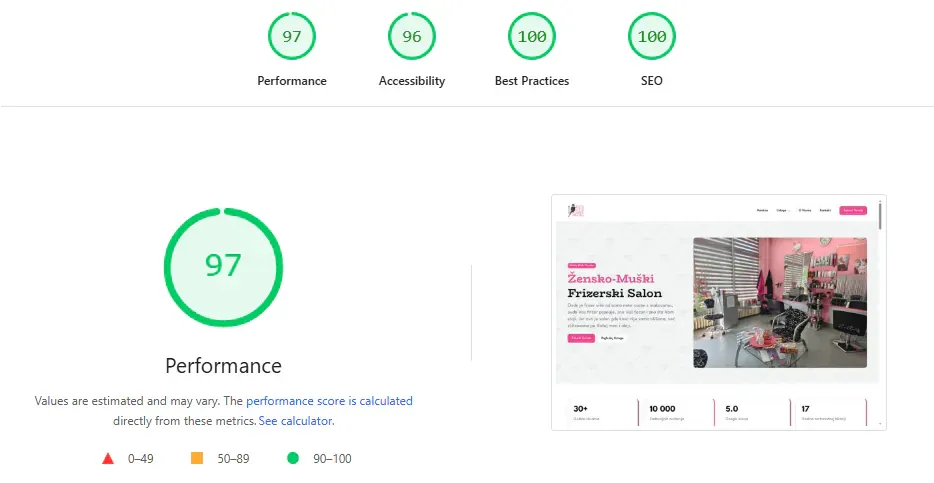
Task: Click the salon logo in the page preview
Action: (x=575, y=210)
